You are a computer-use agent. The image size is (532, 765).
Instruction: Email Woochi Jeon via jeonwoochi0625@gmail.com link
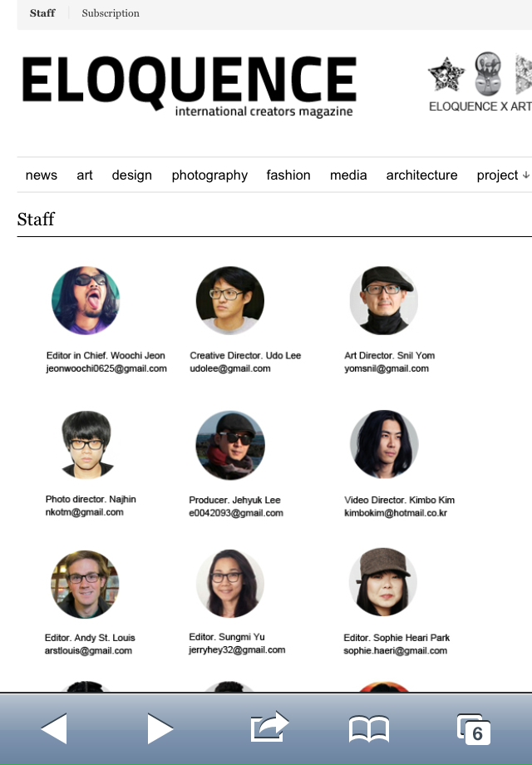(106, 368)
